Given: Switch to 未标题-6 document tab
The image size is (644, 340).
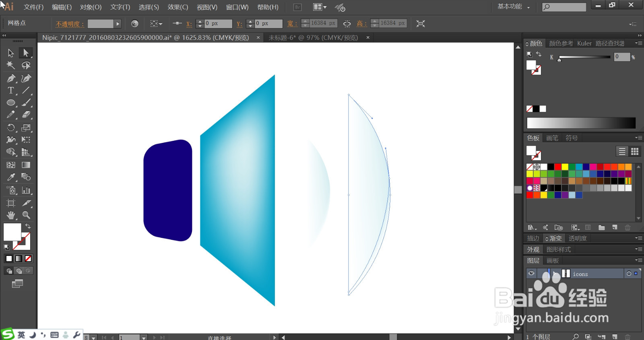Looking at the screenshot, I should point(313,37).
